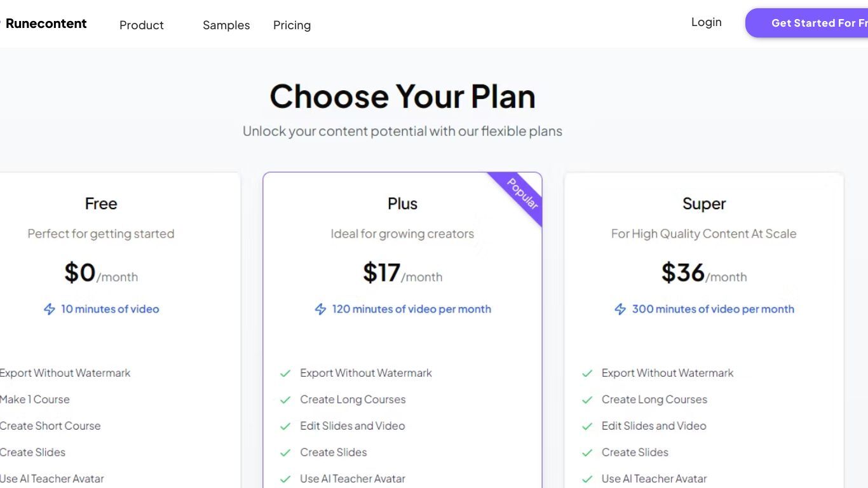The height and width of the screenshot is (488, 868).
Task: Click 120 minutes of video per month
Action: (412, 309)
